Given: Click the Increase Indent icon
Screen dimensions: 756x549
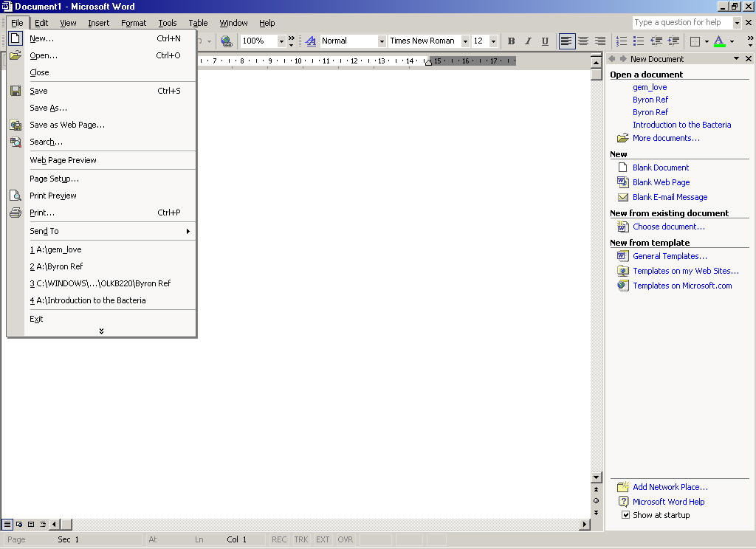Looking at the screenshot, I should click(673, 41).
